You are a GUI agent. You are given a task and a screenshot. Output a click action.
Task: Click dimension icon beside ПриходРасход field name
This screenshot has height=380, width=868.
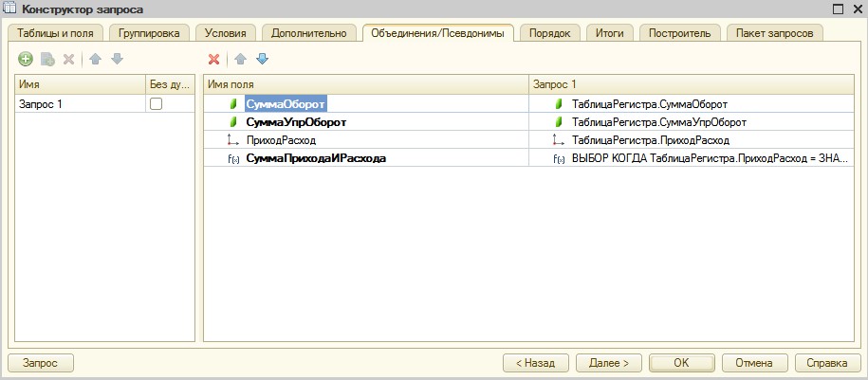233,140
